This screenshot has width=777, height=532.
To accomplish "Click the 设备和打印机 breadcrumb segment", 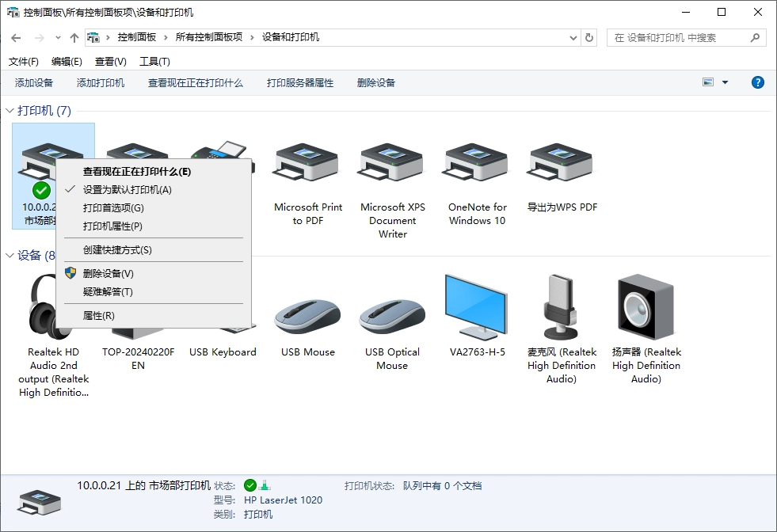I will point(291,37).
